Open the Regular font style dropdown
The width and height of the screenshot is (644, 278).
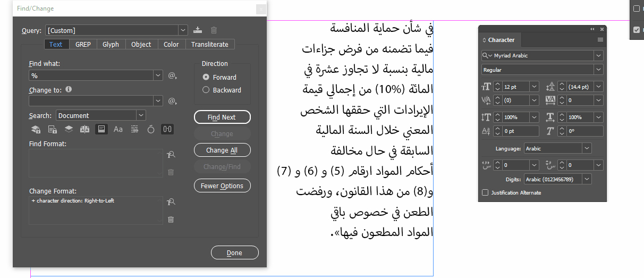599,70
